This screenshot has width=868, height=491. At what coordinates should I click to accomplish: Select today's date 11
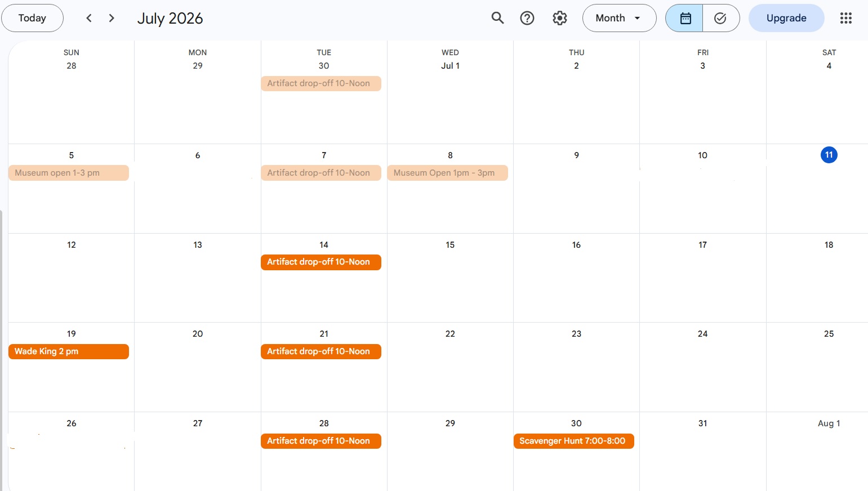click(829, 155)
